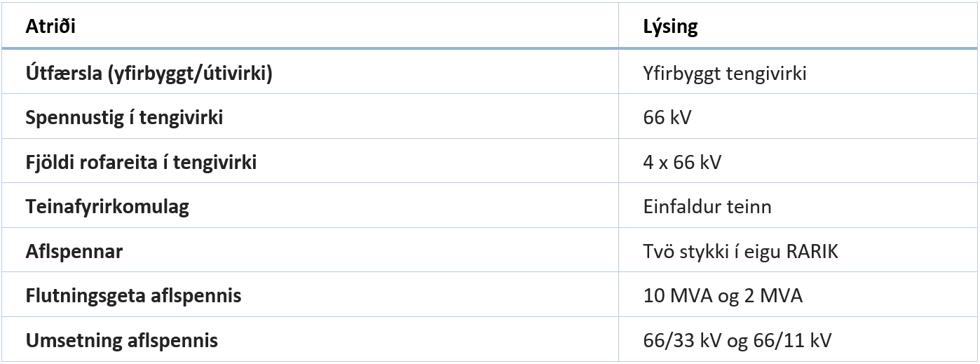Select the 'Fjöldi rofareita í tengivirki' label
The width and height of the screenshot is (980, 364).
click(x=141, y=162)
